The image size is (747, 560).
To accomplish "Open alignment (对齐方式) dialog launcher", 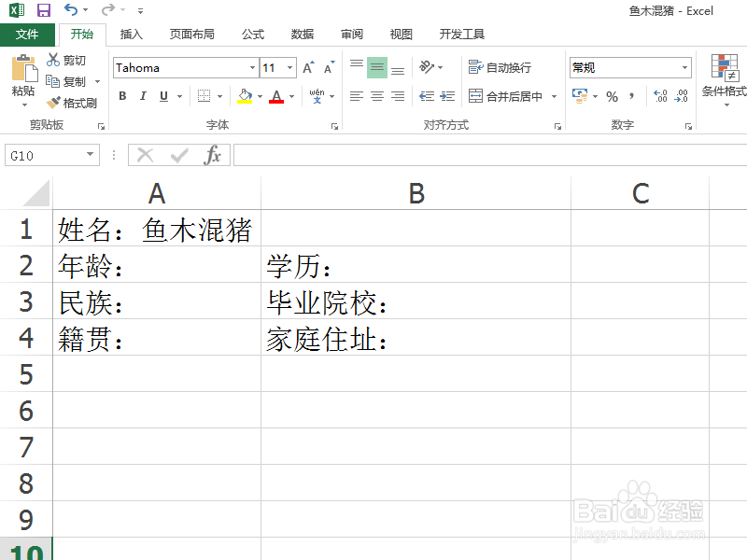I will click(x=557, y=126).
